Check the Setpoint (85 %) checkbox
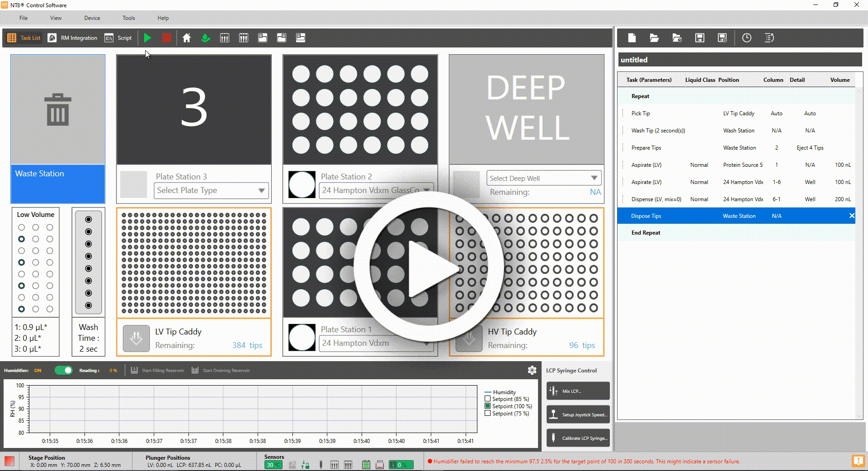868x471 pixels. [x=487, y=399]
